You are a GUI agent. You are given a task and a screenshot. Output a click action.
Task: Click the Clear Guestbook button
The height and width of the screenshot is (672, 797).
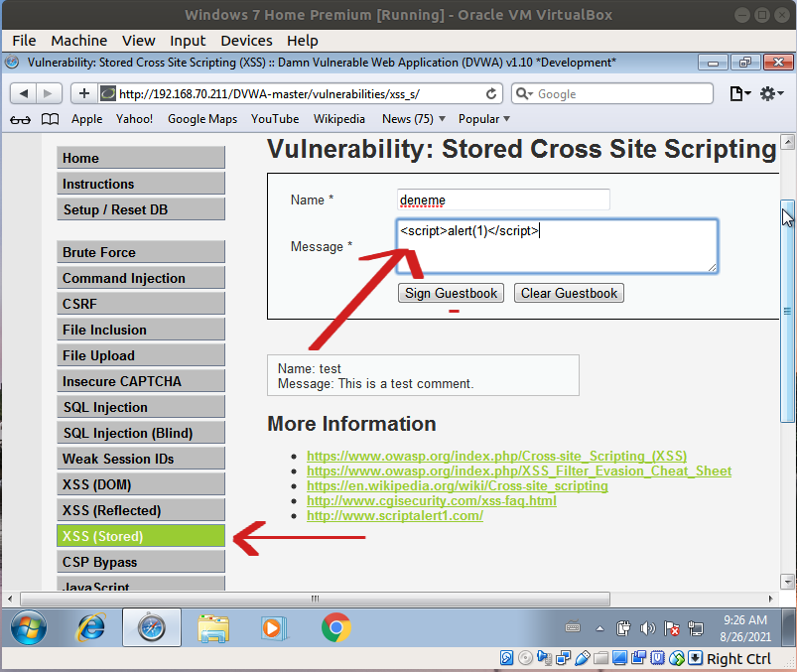(x=569, y=293)
